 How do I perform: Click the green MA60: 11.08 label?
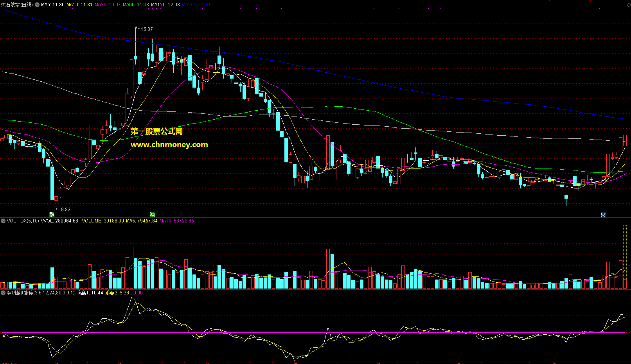(x=136, y=5)
